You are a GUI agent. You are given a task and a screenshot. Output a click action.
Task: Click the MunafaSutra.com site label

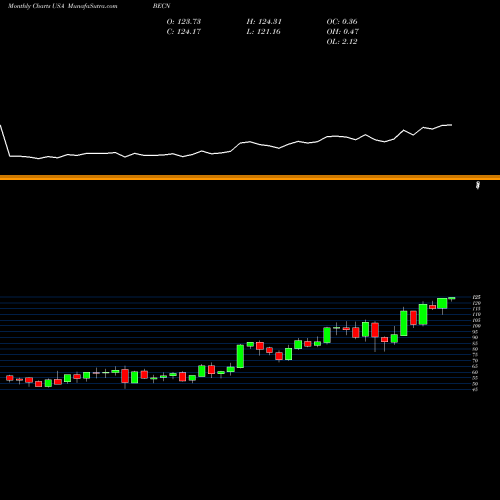pos(92,6)
